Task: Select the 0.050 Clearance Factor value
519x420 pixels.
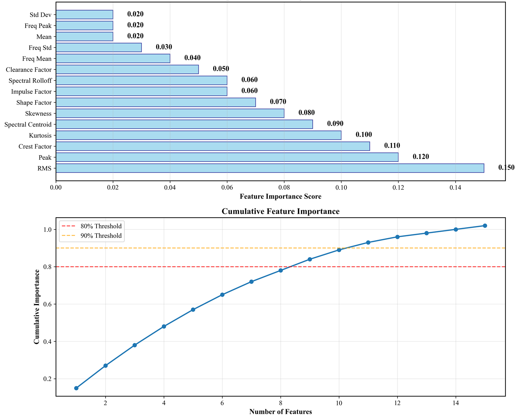Action: click(221, 69)
